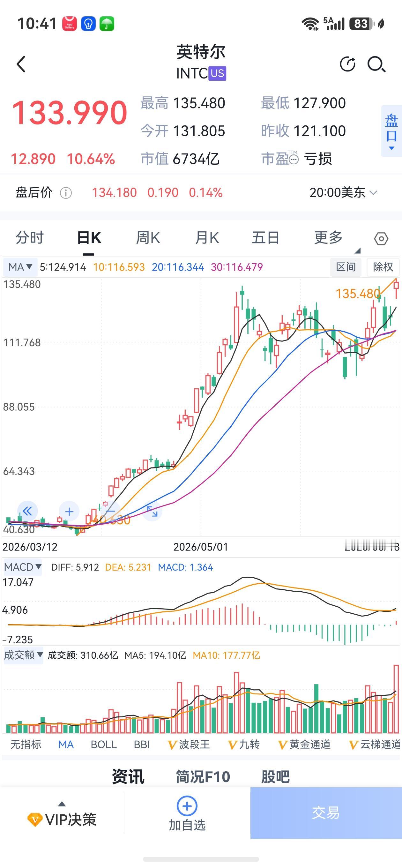Tap the 交易 trade button
Image resolution: width=402 pixels, height=868 pixels.
pos(326,813)
